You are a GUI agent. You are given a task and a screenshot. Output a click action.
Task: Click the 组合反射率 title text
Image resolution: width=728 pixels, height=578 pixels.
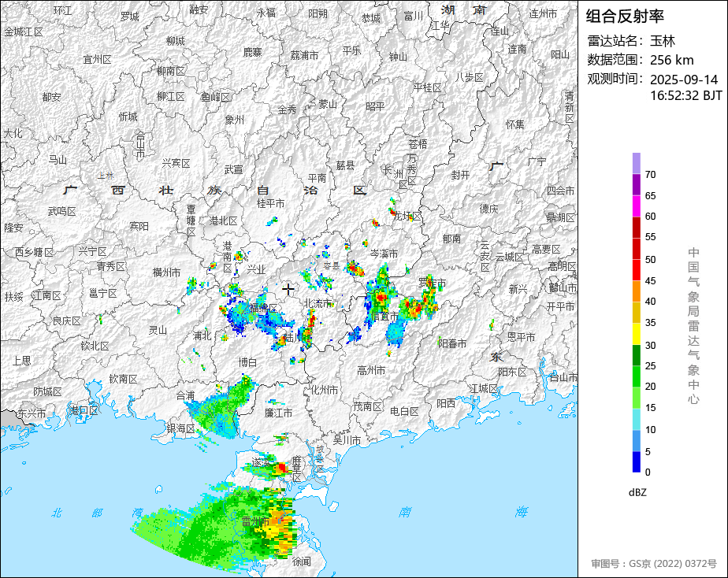(x=625, y=17)
